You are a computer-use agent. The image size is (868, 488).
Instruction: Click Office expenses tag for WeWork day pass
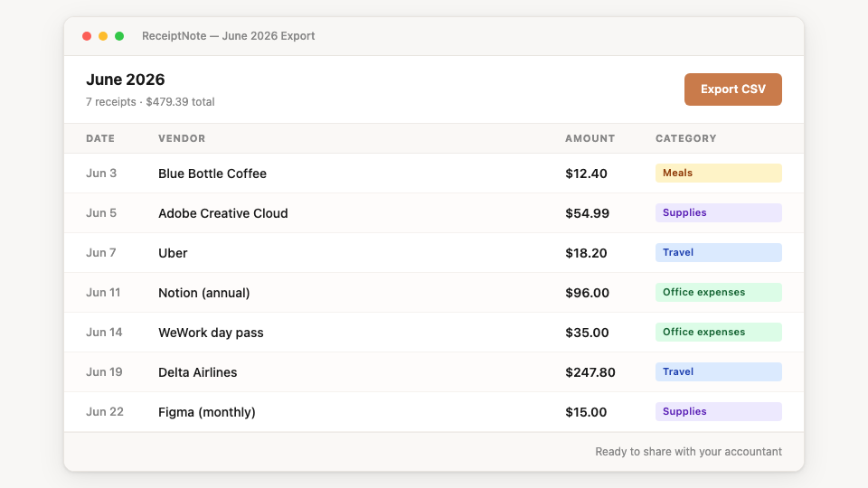(719, 332)
